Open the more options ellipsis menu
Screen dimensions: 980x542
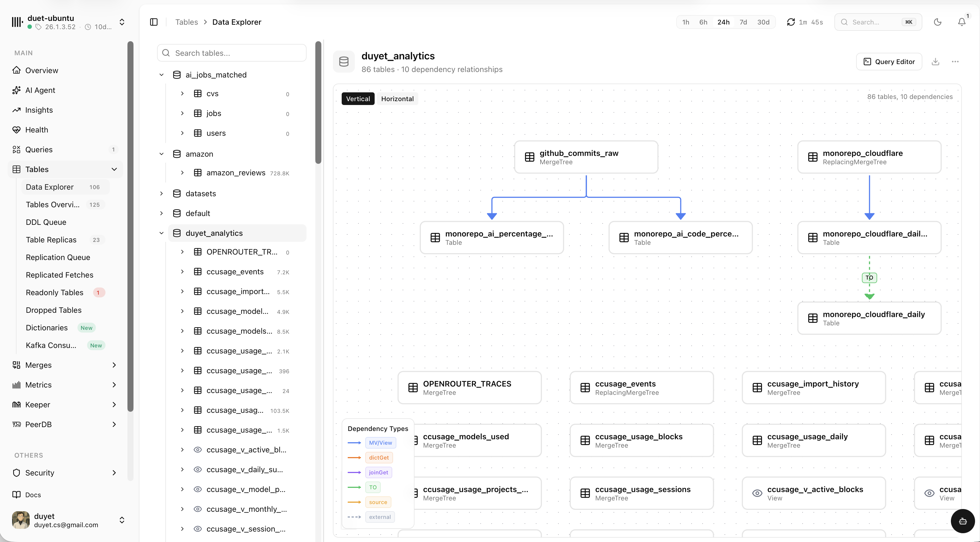coord(955,62)
